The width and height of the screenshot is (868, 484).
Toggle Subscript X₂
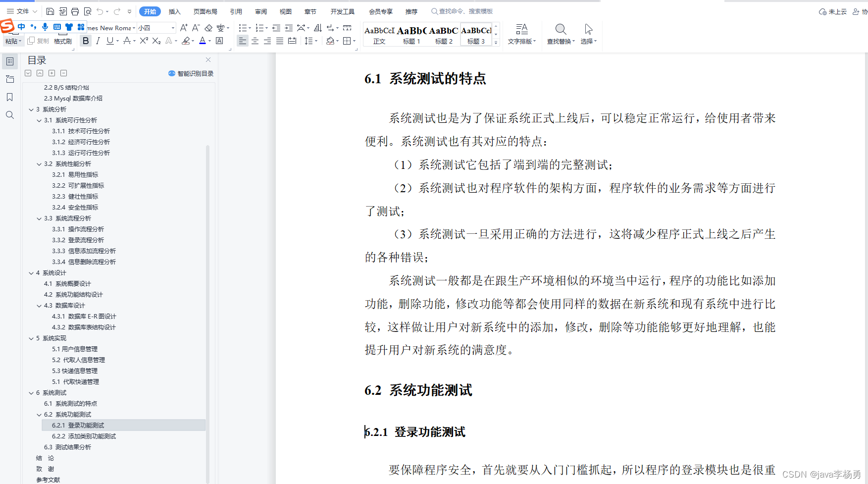(x=156, y=41)
